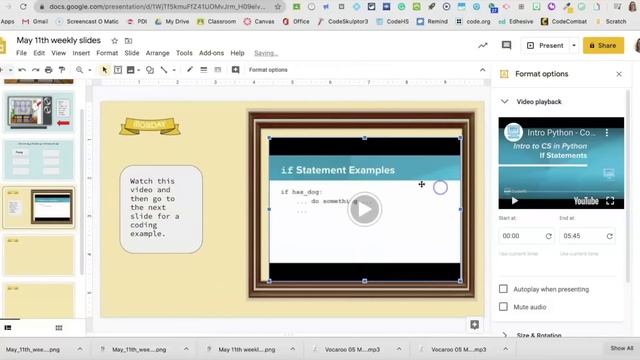Open the Arrange menu
640x360 pixels.
158,53
